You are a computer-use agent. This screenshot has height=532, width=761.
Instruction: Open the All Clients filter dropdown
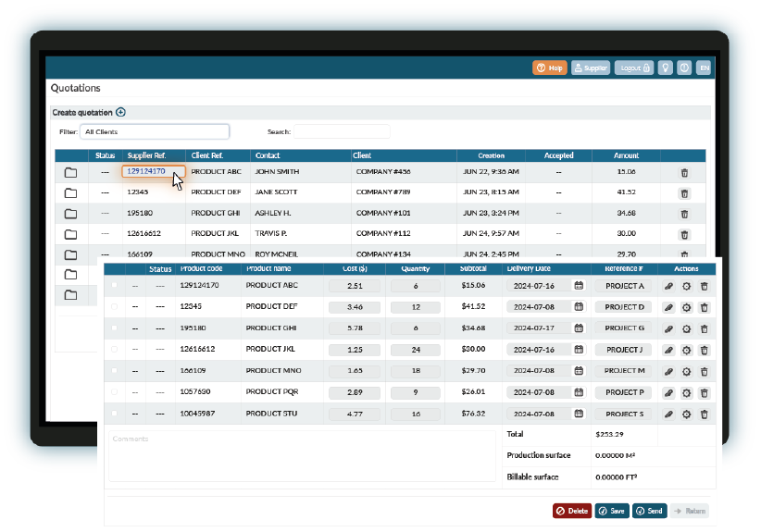(155, 131)
